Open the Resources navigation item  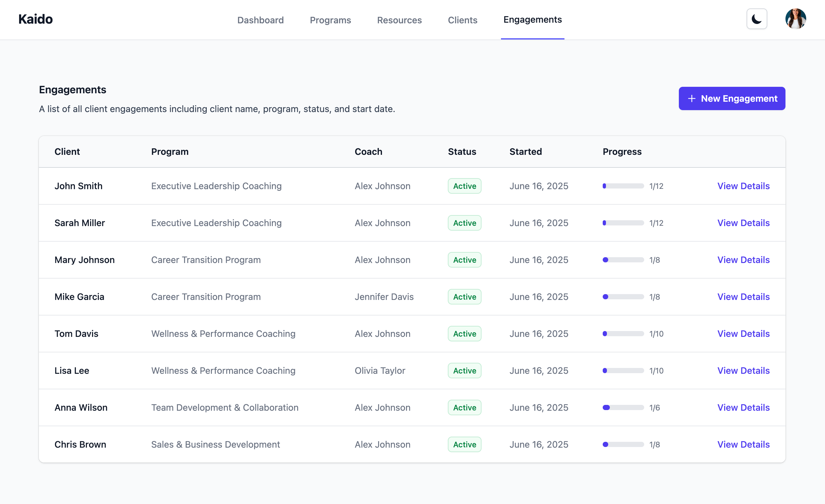coord(399,20)
